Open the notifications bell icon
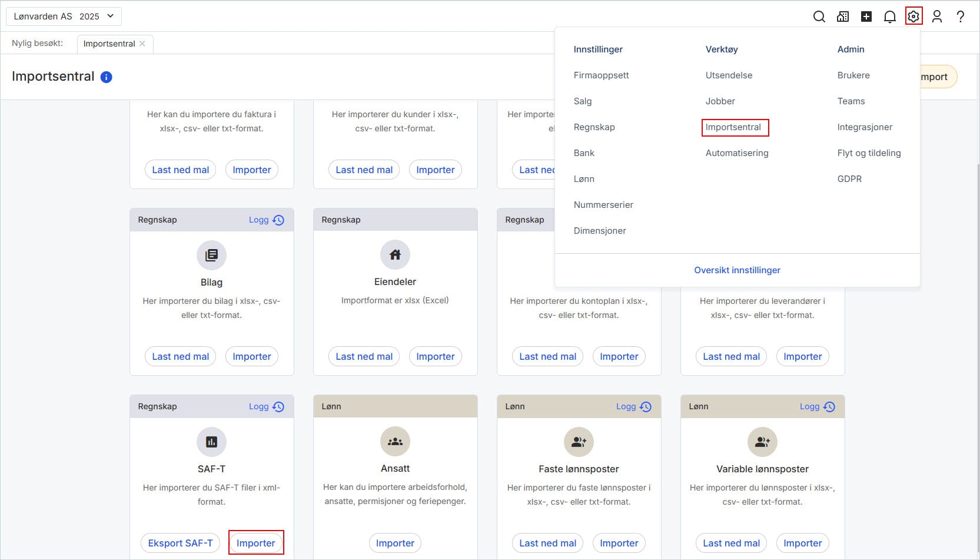Viewport: 980px width, 560px height. point(889,16)
